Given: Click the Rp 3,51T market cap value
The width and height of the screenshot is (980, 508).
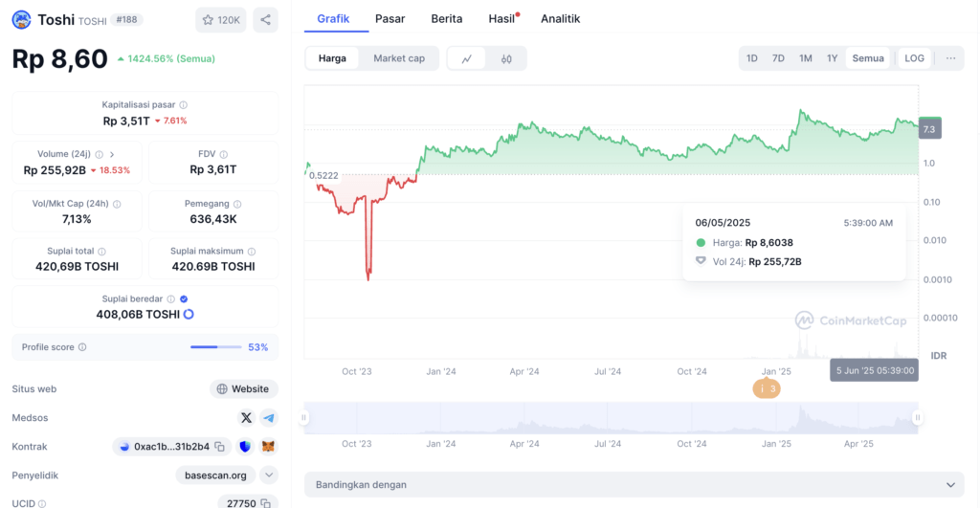Looking at the screenshot, I should [x=126, y=121].
